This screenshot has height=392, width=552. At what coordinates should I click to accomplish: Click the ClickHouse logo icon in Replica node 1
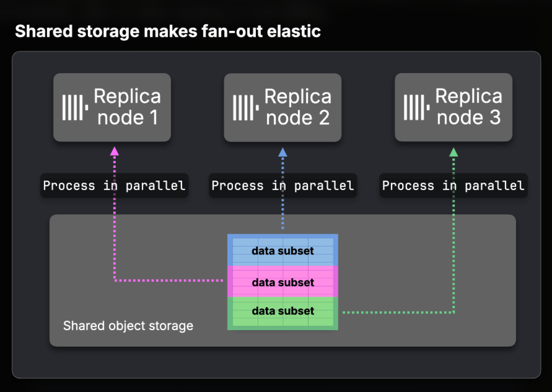(x=76, y=107)
